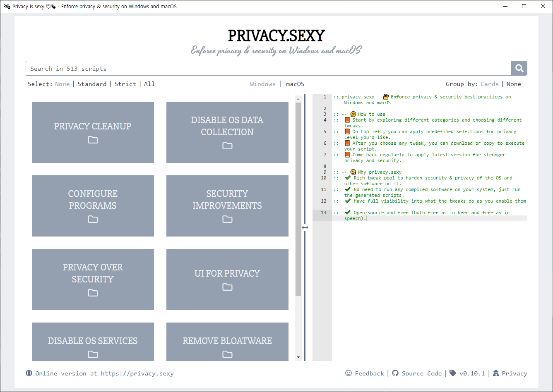The width and height of the screenshot is (553, 392).
Task: Click the folder icon in UI For Privacy
Action: click(227, 287)
